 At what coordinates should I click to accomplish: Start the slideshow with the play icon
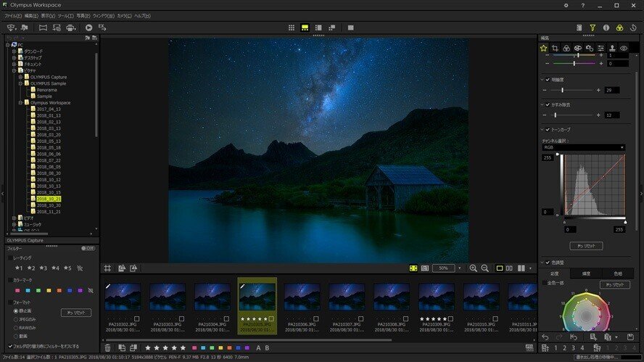(x=88, y=28)
